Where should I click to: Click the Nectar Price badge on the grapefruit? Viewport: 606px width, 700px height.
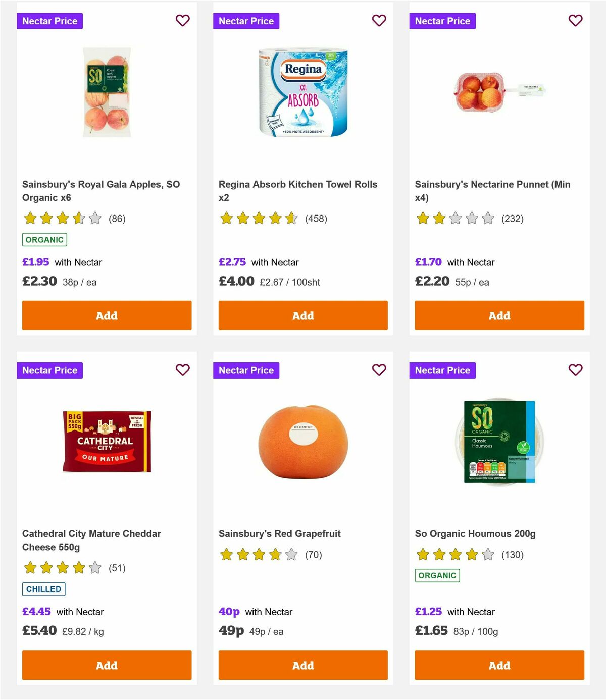246,370
